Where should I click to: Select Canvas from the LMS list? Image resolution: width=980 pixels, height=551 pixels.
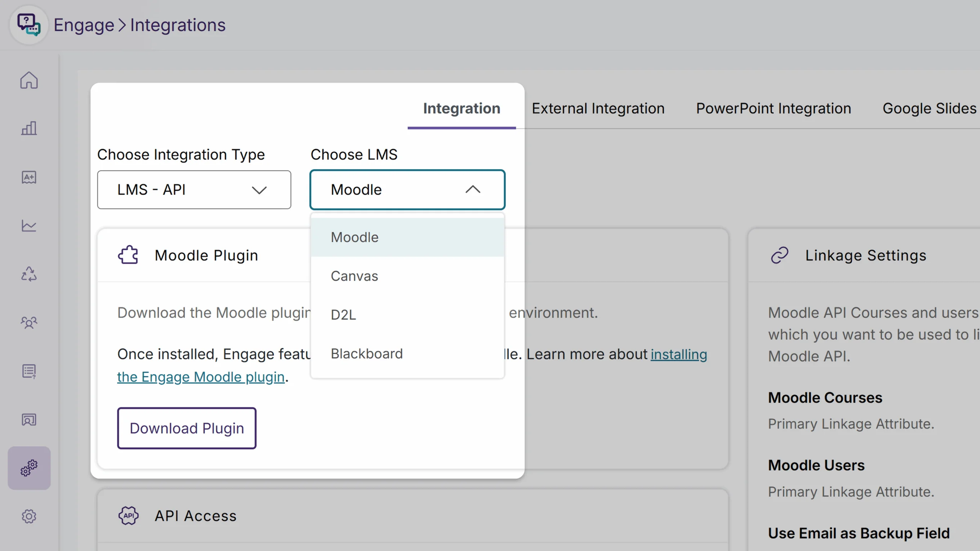[x=354, y=275]
